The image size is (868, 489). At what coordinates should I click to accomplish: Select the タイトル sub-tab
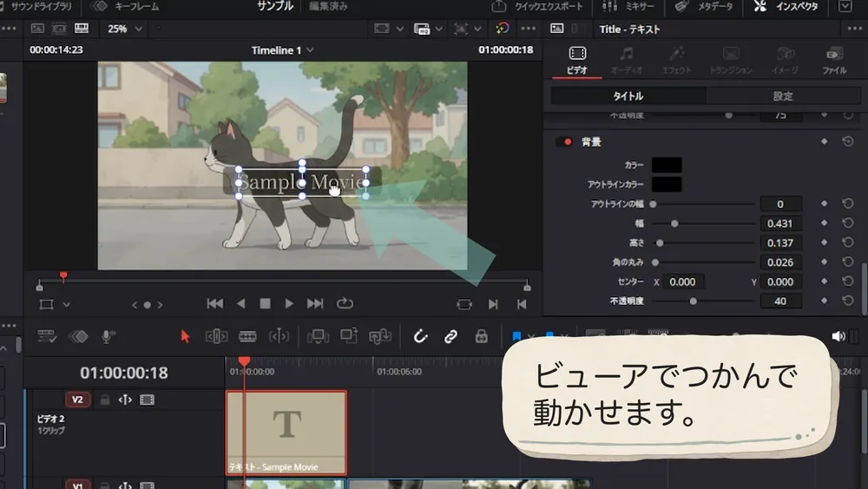tap(628, 96)
